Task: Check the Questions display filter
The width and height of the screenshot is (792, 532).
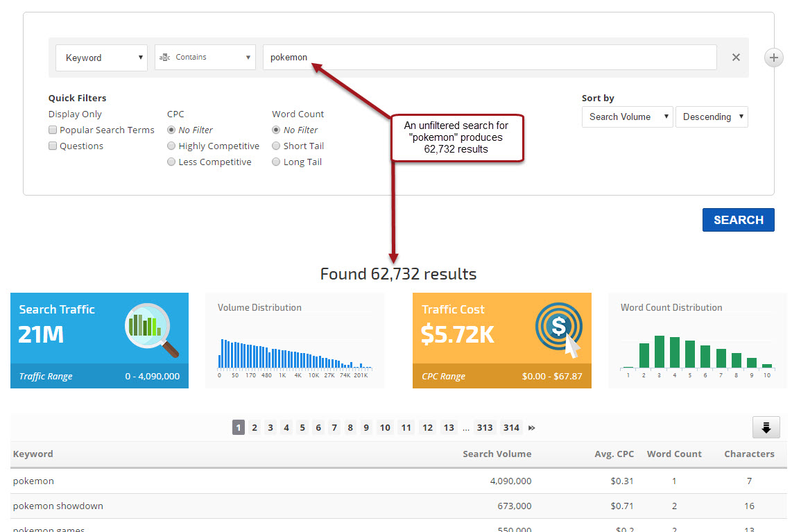Action: 53,146
